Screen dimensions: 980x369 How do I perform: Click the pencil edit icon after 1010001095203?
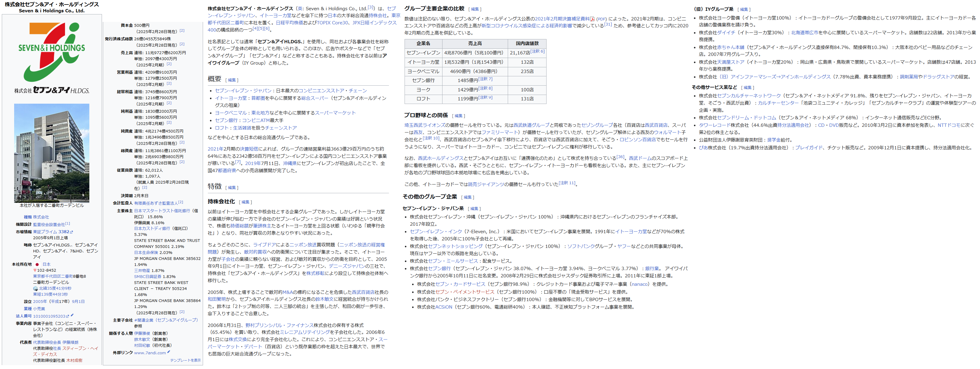[x=72, y=316]
